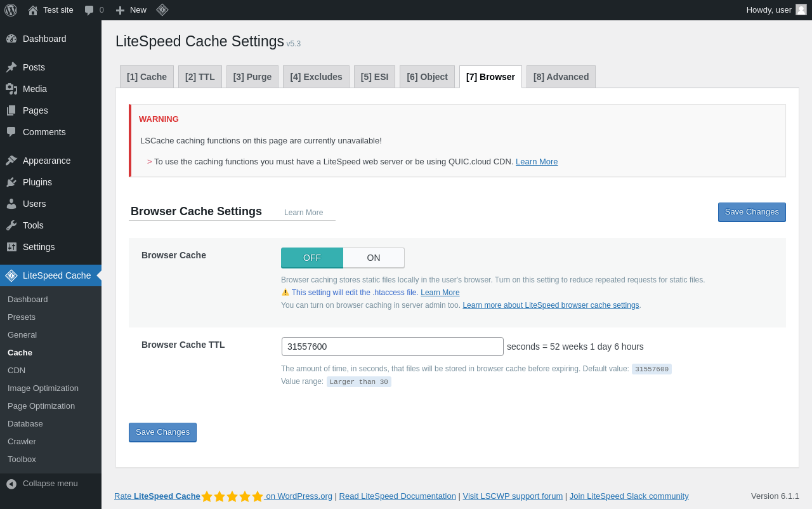Click the Appearance paintbrush icon
The image size is (812, 509).
[x=11, y=161]
